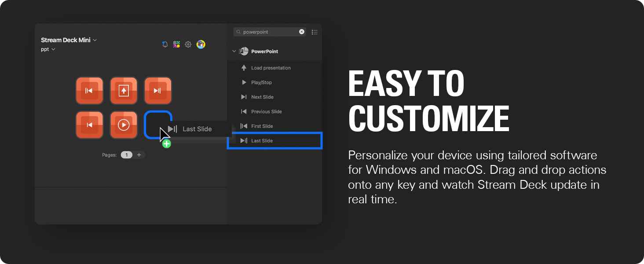Image resolution: width=644 pixels, height=264 pixels.
Task: Click the Last Slide key in top row
Action: 157,91
